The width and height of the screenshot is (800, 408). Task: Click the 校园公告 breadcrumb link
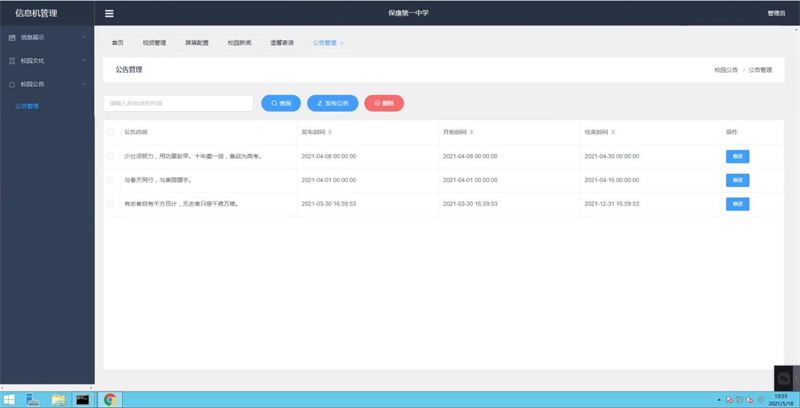tap(726, 70)
